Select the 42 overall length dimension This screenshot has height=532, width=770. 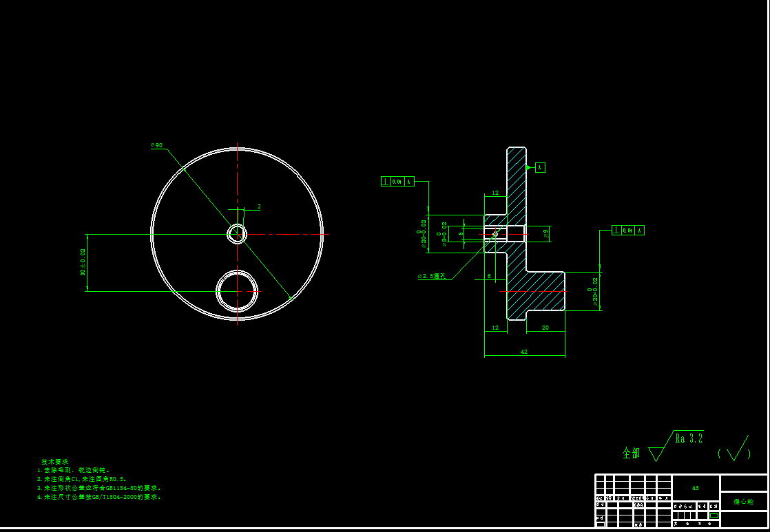click(x=524, y=352)
